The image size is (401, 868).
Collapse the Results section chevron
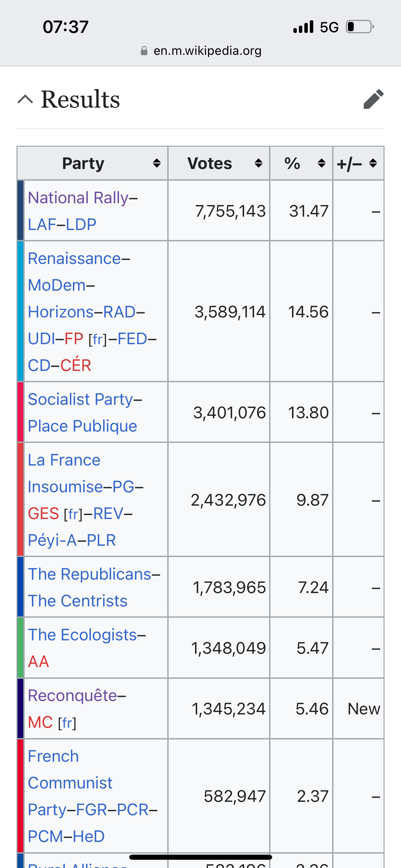[25, 99]
